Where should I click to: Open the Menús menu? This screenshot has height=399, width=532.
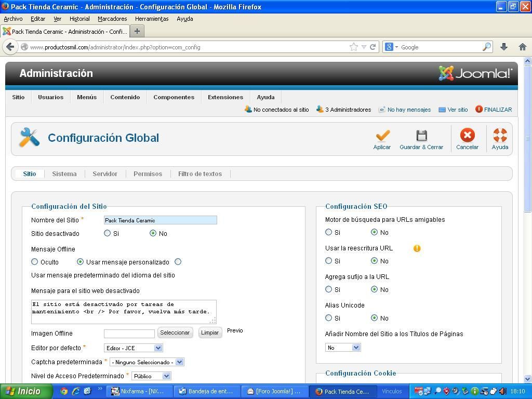[x=87, y=97]
